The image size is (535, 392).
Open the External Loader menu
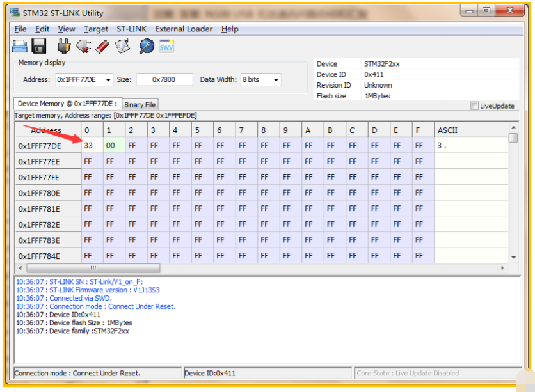click(184, 29)
